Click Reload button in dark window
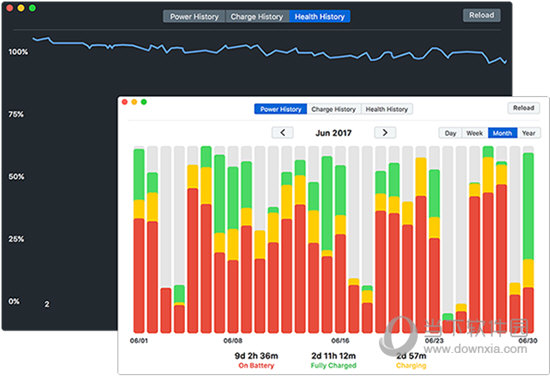Viewport: 550px width, 376px height. [482, 15]
